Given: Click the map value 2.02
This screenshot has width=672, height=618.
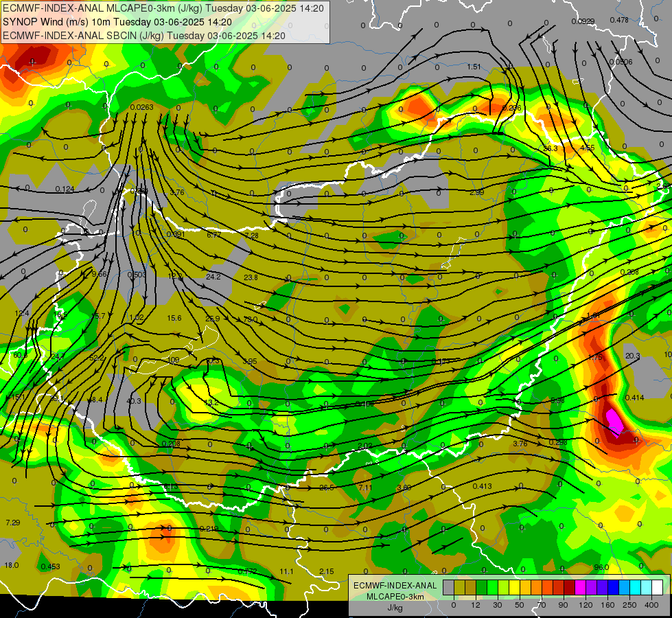Looking at the screenshot, I should (364, 446).
